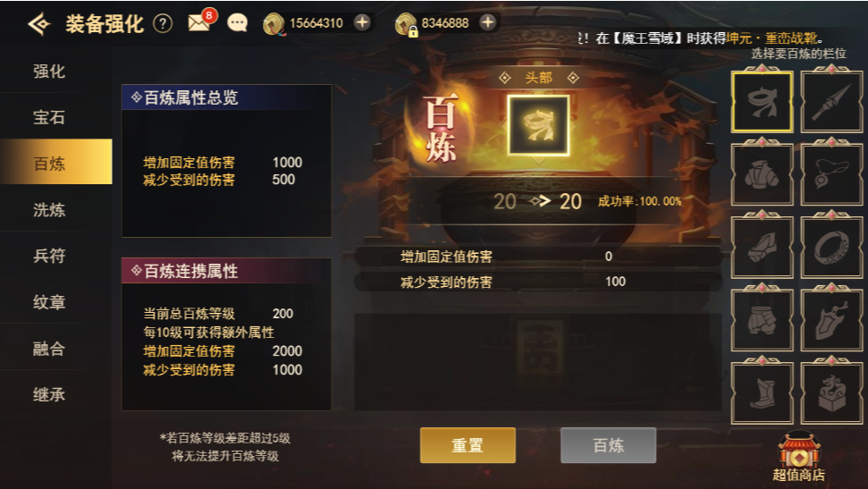Click the back arrow icon
The width and height of the screenshot is (868, 489).
pyautogui.click(x=39, y=24)
